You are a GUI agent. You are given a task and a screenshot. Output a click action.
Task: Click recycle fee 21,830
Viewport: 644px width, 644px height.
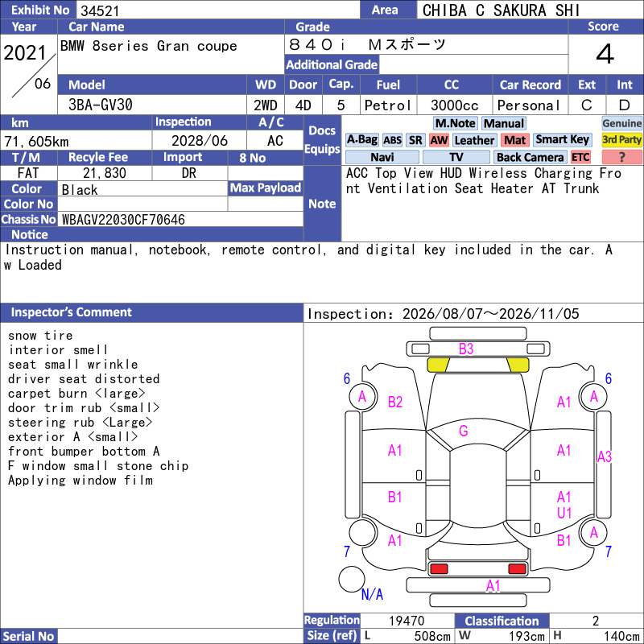[x=105, y=173]
